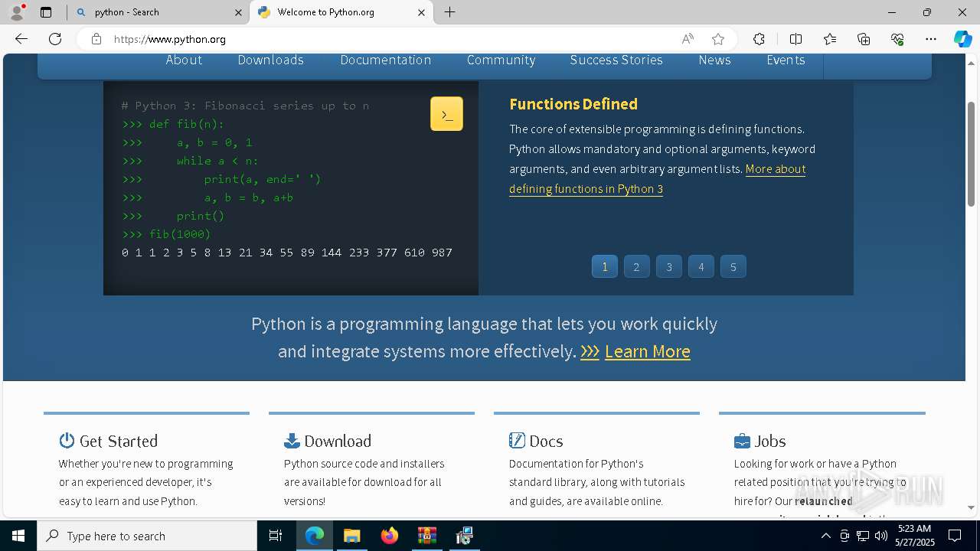
Task: Open Settings and more ellipsis menu
Action: (931, 39)
